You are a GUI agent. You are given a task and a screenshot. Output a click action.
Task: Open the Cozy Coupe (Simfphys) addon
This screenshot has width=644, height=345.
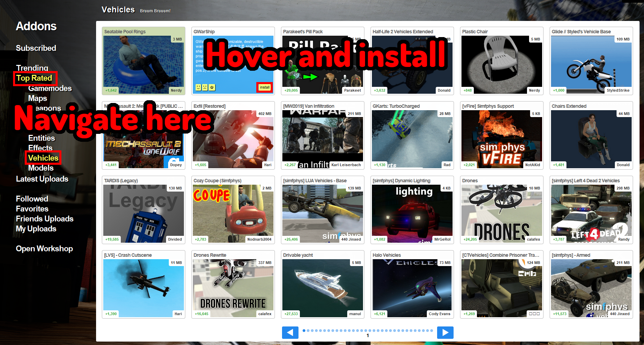(x=233, y=210)
